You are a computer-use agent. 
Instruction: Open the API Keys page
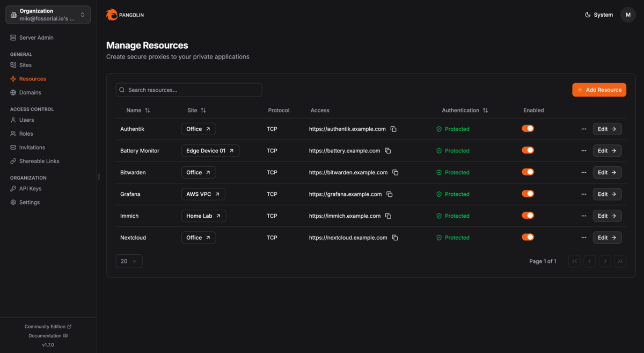point(29,188)
